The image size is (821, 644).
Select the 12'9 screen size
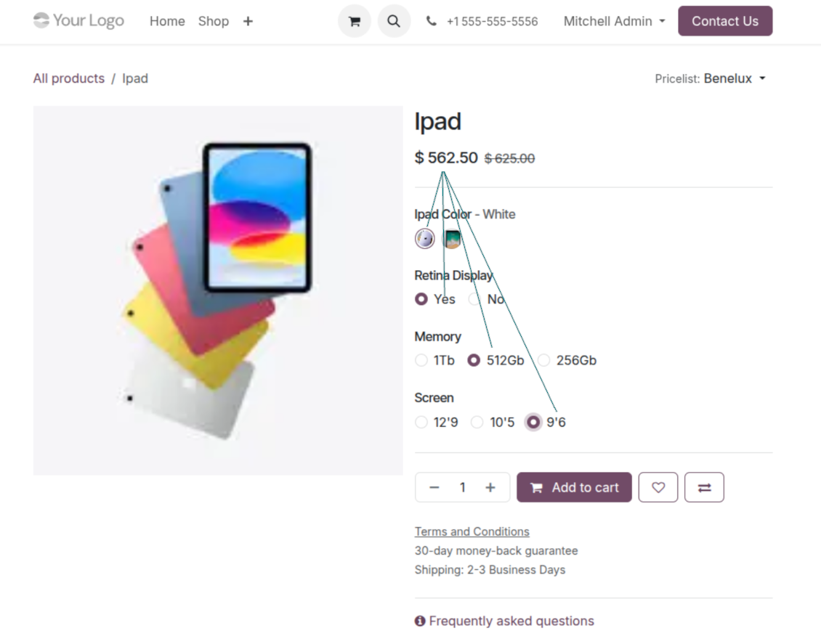click(421, 422)
